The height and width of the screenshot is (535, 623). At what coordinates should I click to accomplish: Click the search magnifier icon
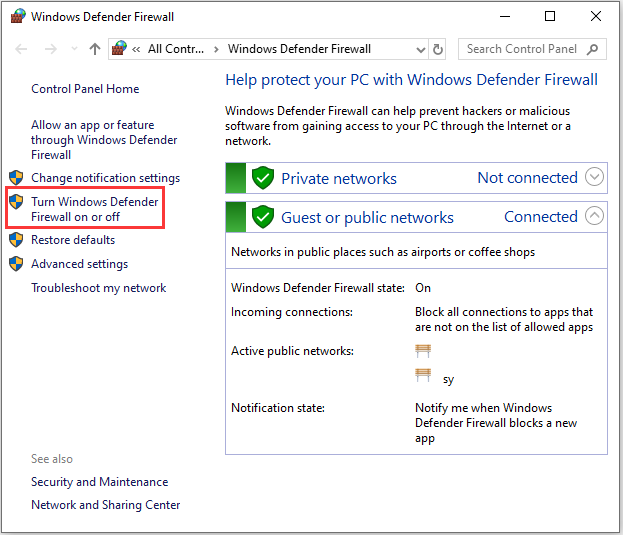[592, 49]
